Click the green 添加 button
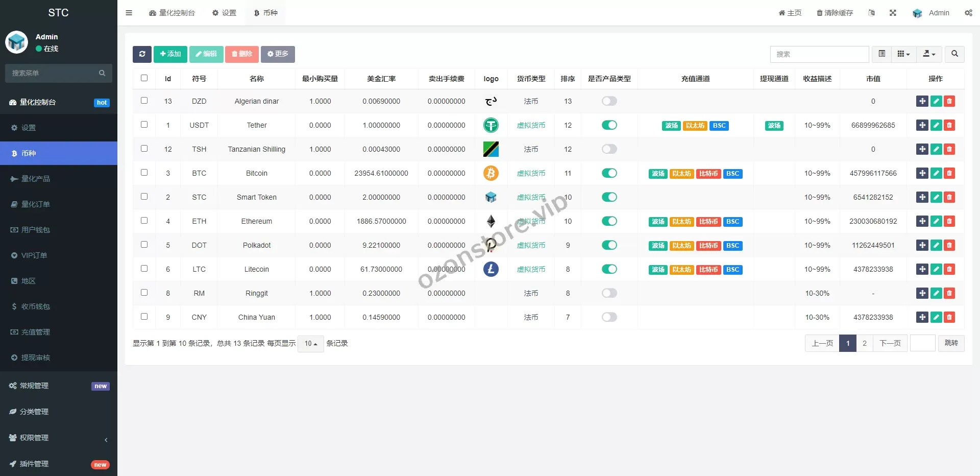 170,54
